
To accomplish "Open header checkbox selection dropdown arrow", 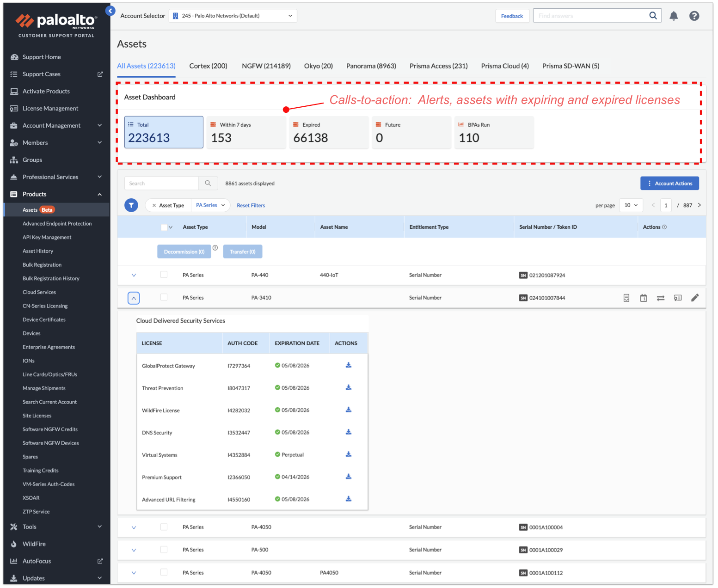I will 171,227.
